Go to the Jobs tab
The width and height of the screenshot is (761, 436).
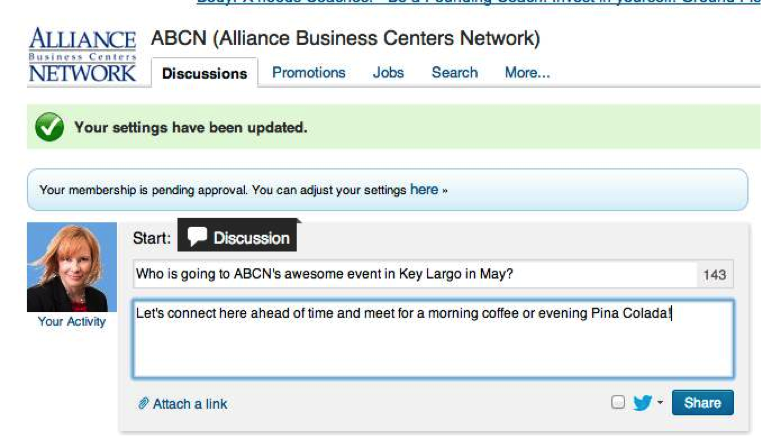pos(388,73)
